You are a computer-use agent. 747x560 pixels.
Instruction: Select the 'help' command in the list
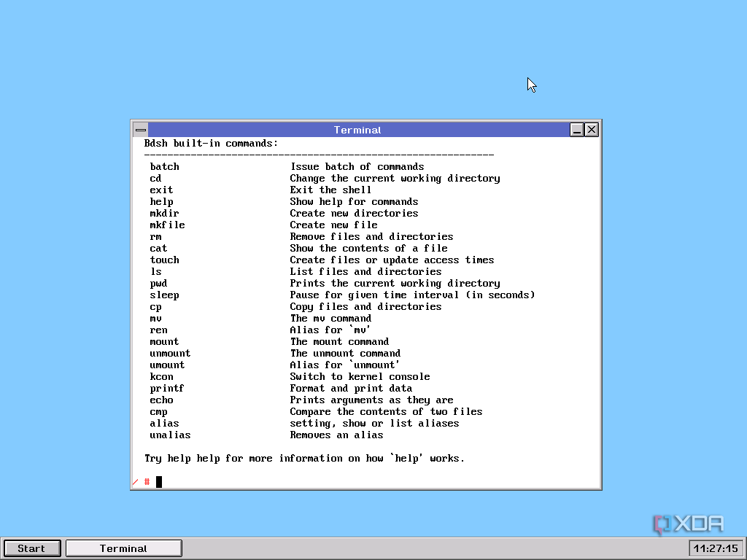(161, 202)
